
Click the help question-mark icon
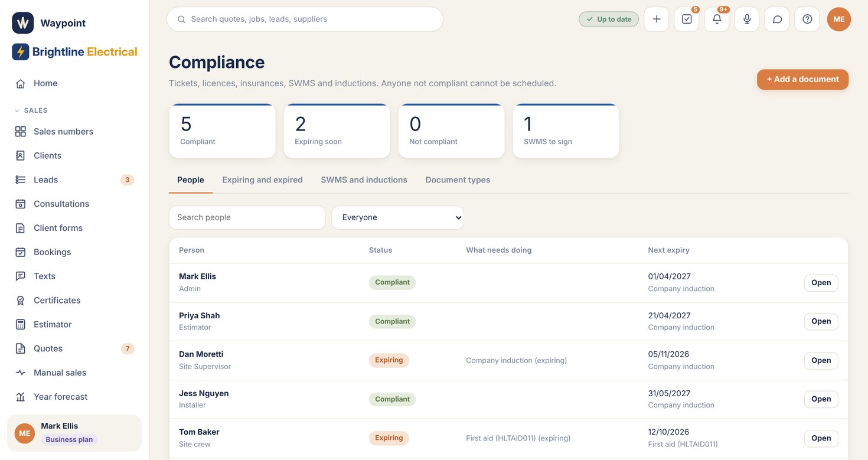coord(807,19)
